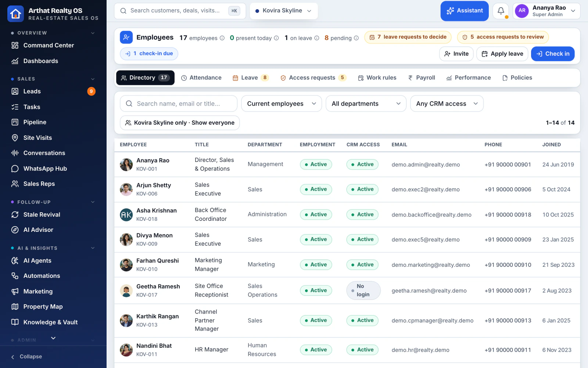Viewport: 588px width, 368px height.
Task: Collapse the Overview sidebar section
Action: (93, 33)
